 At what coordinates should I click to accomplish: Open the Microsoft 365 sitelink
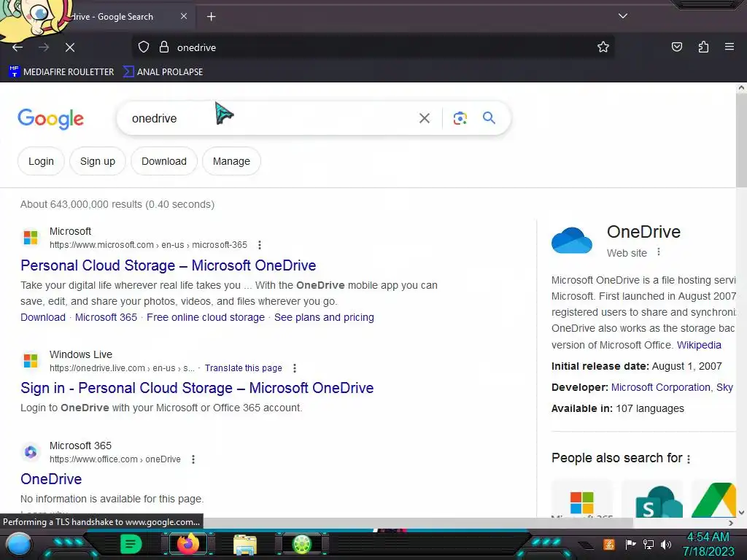click(106, 317)
